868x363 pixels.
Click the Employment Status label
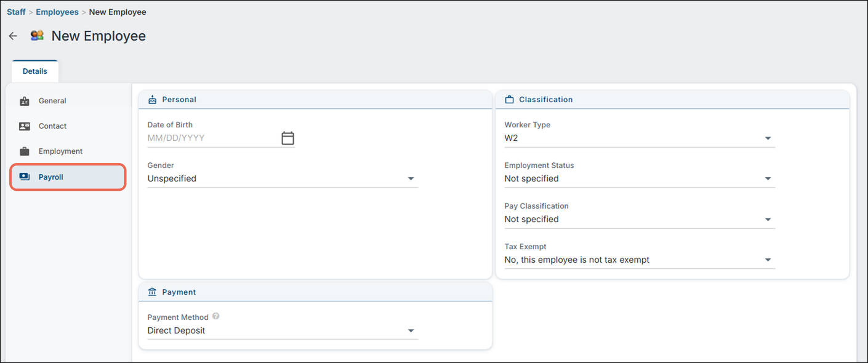click(539, 166)
